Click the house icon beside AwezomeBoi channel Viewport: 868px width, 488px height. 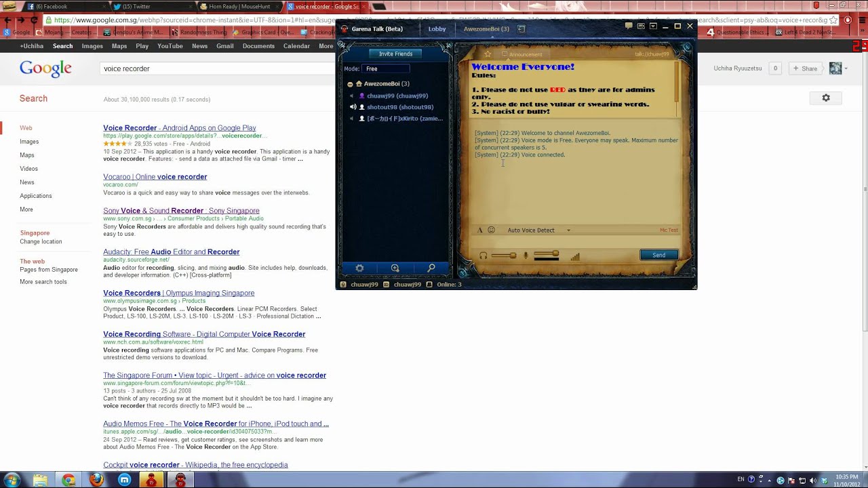(359, 84)
